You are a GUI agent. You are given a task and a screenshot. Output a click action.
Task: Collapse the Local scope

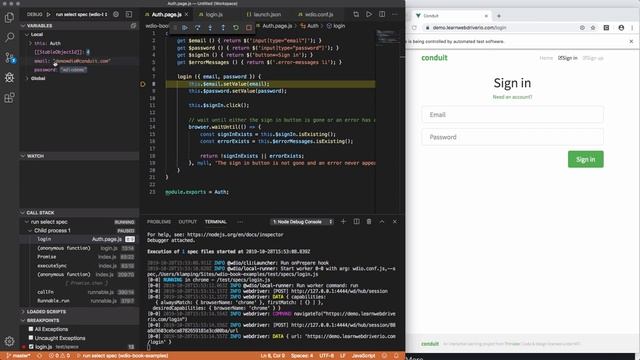35,35
